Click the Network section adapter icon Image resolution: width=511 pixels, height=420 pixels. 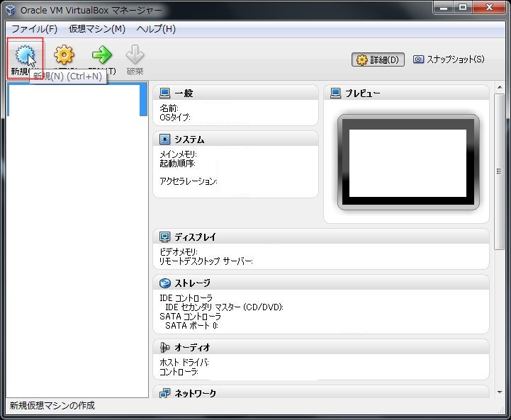164,393
